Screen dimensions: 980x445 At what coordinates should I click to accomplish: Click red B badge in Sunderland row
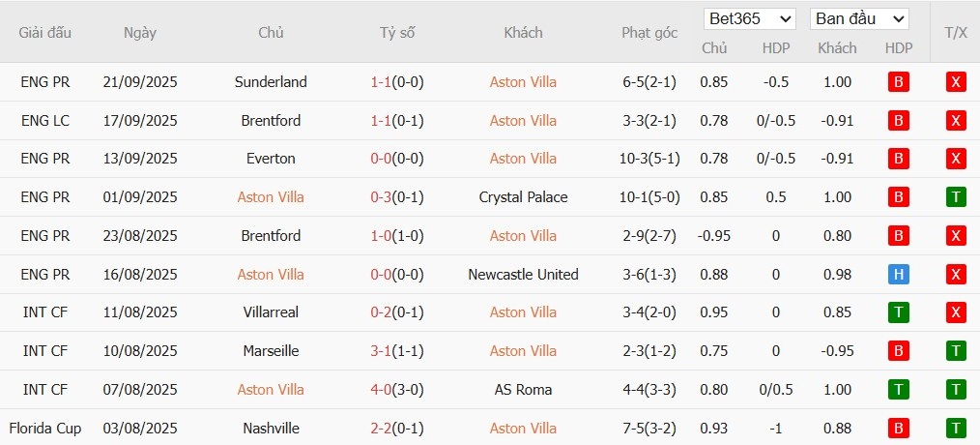898,82
